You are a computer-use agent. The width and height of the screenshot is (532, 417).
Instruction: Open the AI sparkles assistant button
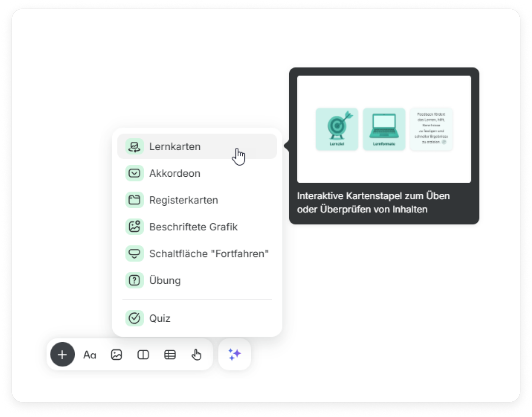click(x=235, y=355)
